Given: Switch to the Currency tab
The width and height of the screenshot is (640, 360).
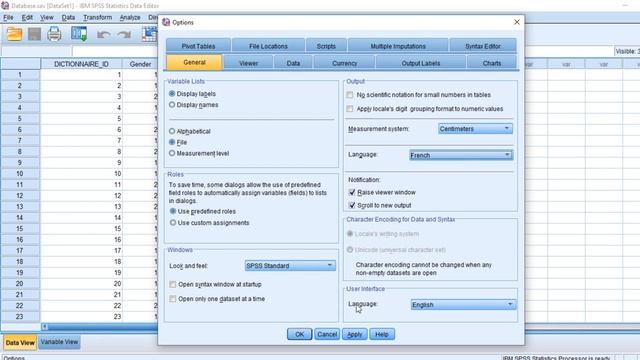Looking at the screenshot, I should tap(344, 63).
